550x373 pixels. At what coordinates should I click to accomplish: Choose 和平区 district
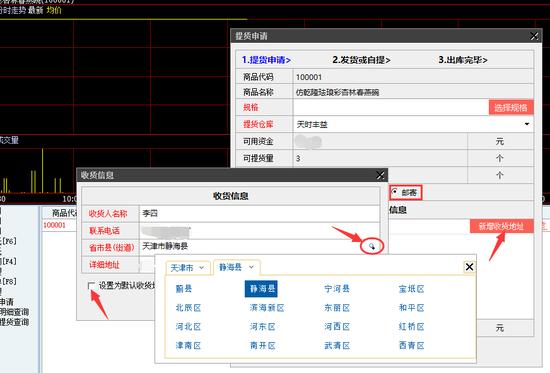(411, 308)
